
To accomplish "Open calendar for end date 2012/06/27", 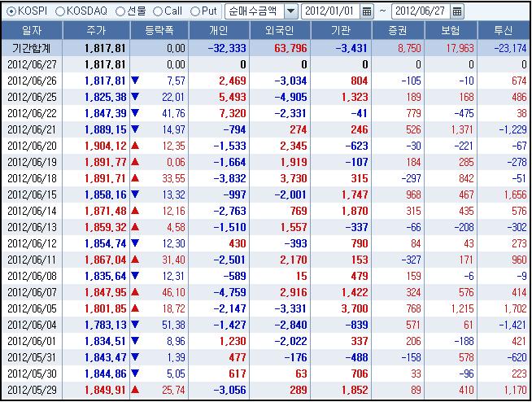I will 457,11.
